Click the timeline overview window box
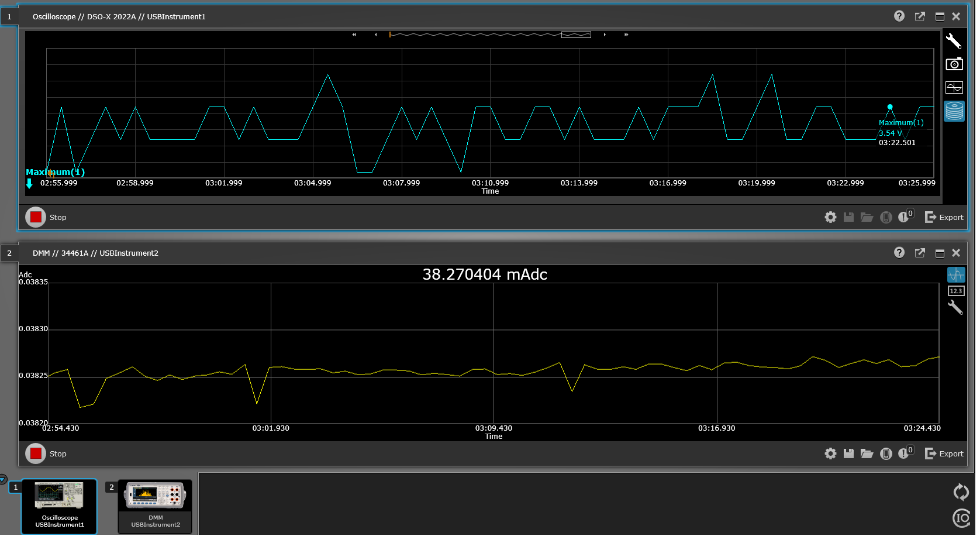Viewport: 980px width, 536px height. (576, 35)
